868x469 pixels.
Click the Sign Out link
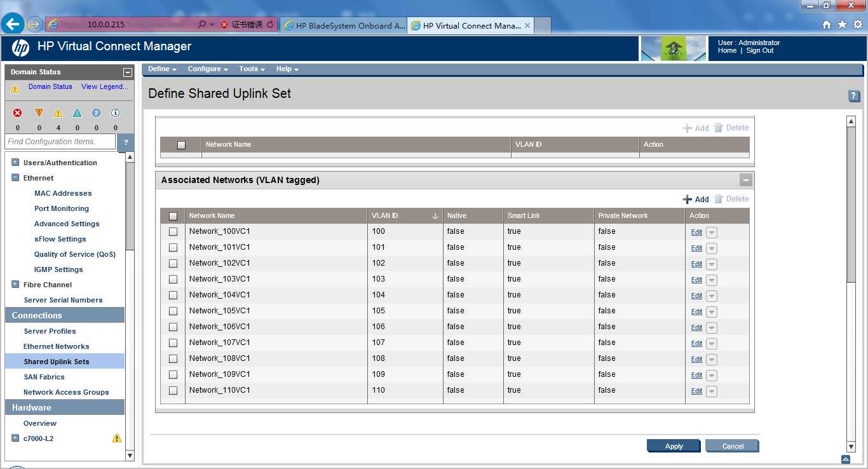tap(760, 51)
